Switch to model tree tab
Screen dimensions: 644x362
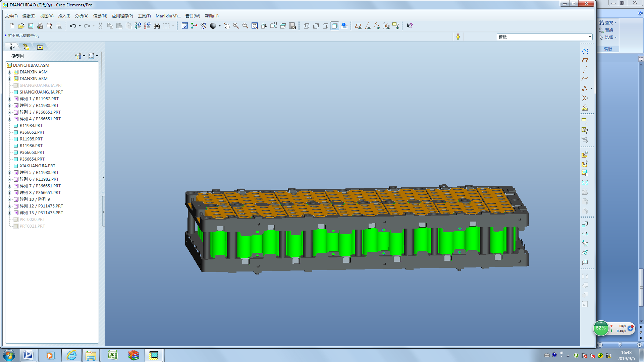[12, 47]
